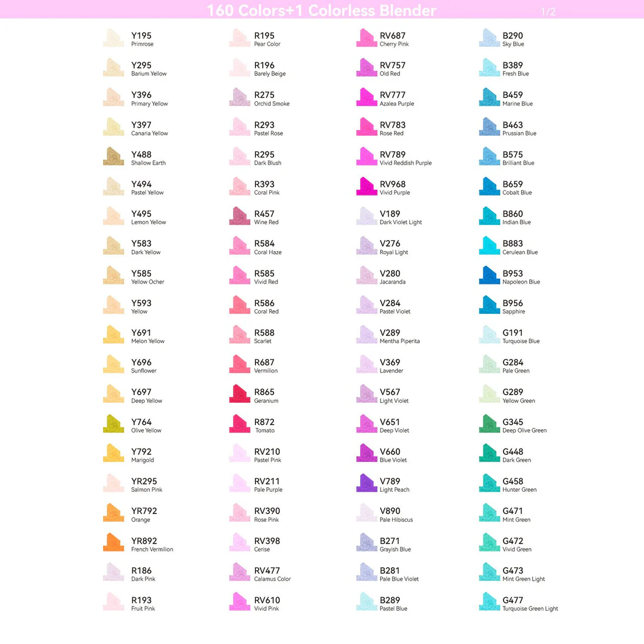
Task: Select the V789 Light Peach swatch
Action: pos(366,483)
